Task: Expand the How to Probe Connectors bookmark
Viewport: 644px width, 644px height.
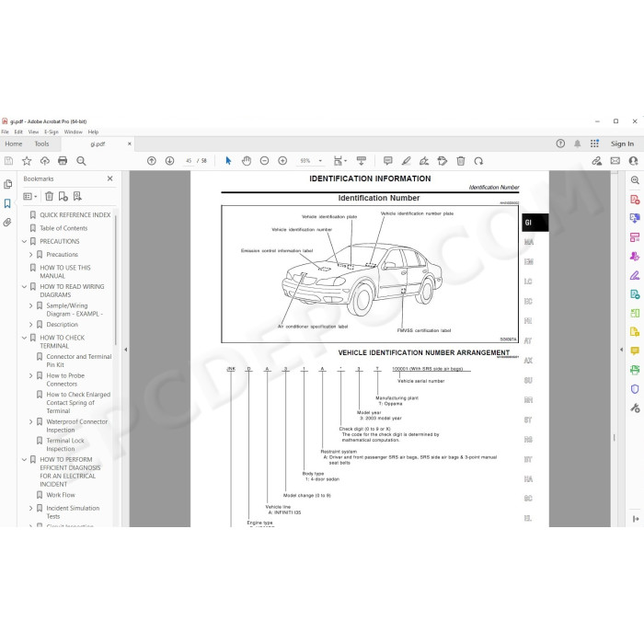Action: tap(30, 375)
